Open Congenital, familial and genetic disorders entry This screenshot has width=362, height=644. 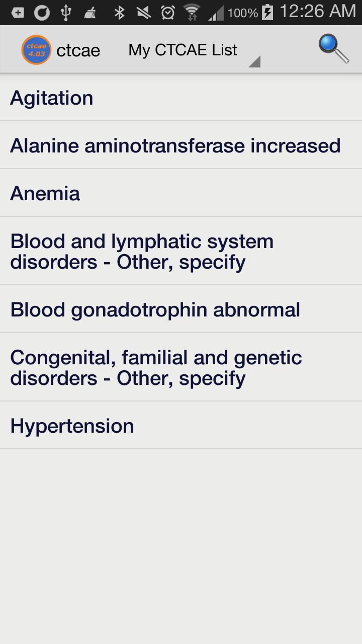(181, 367)
